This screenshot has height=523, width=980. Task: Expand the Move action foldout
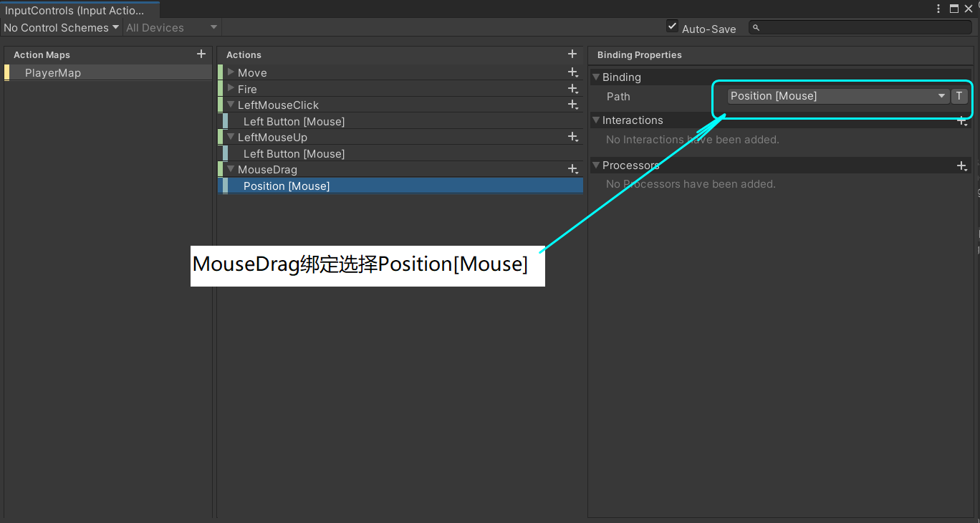229,72
